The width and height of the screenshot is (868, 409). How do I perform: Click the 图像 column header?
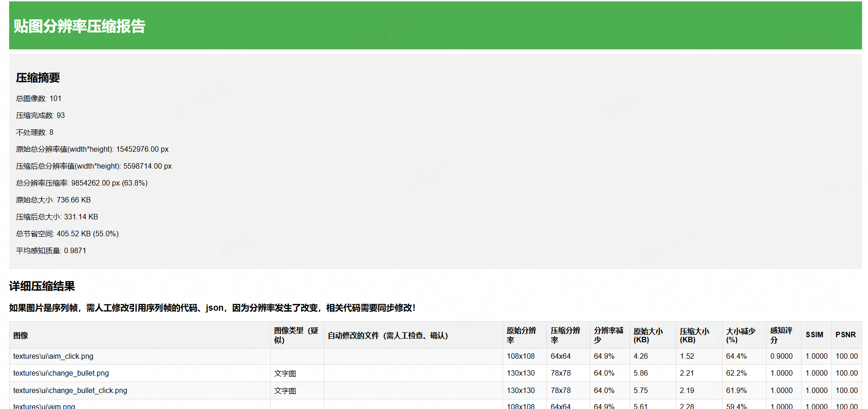click(x=21, y=335)
